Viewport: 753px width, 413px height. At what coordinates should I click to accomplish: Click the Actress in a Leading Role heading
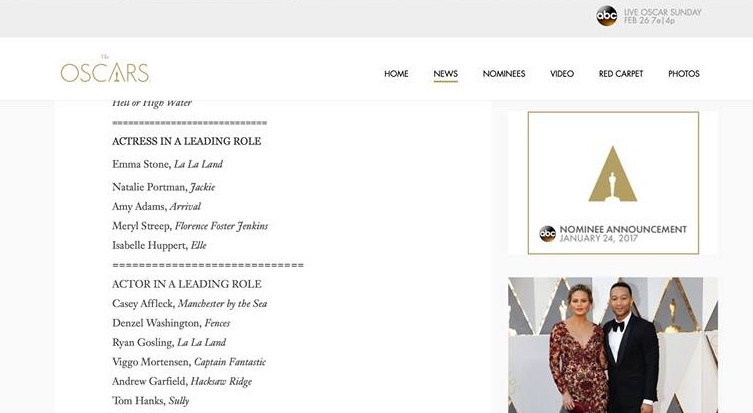(x=187, y=142)
